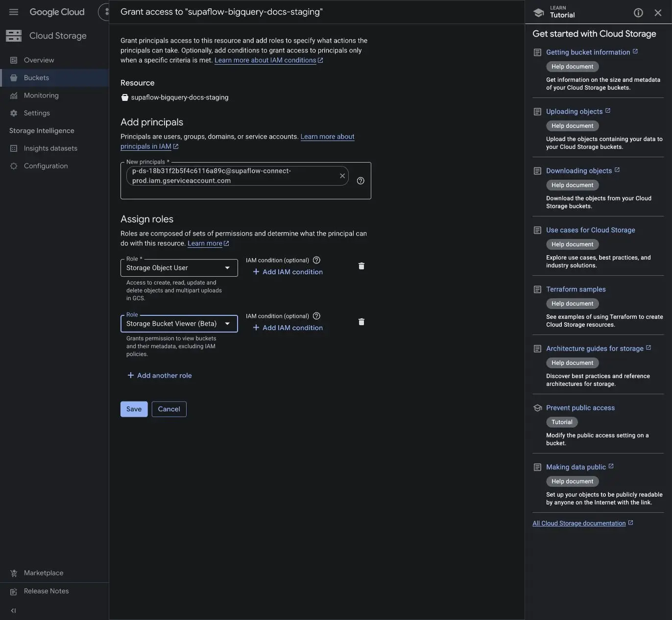Click document icon beside Terraform samples
Screen dimensions: 672x620
tap(537, 289)
